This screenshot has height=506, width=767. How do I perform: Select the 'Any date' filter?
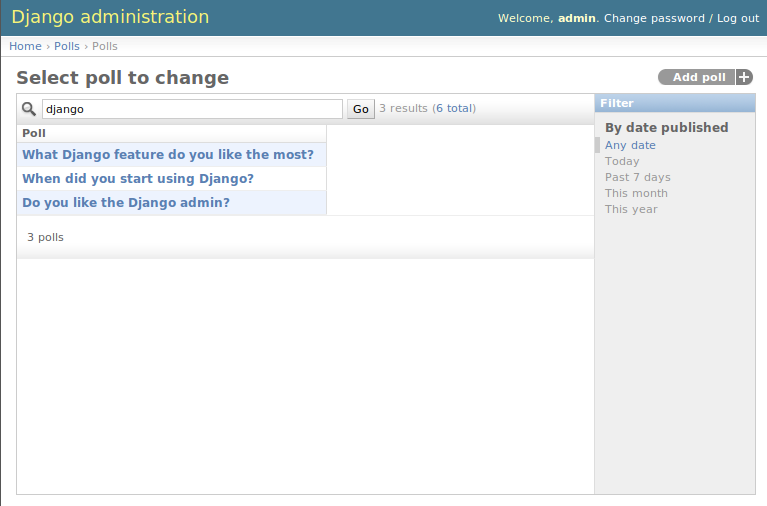point(630,145)
